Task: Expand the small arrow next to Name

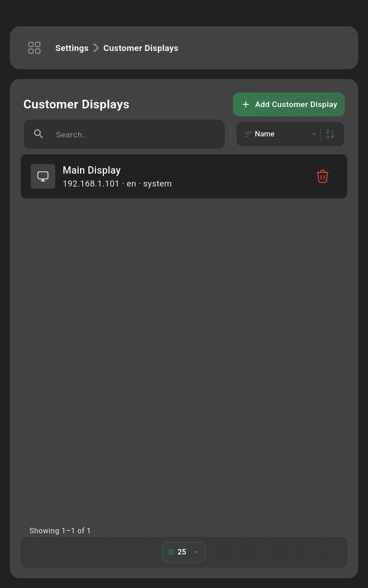Action: click(x=314, y=134)
